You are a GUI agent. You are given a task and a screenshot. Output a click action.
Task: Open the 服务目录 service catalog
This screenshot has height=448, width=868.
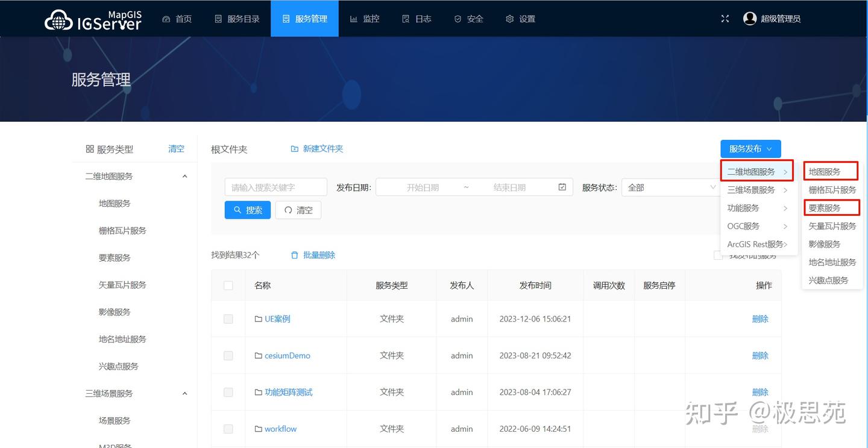(x=236, y=19)
